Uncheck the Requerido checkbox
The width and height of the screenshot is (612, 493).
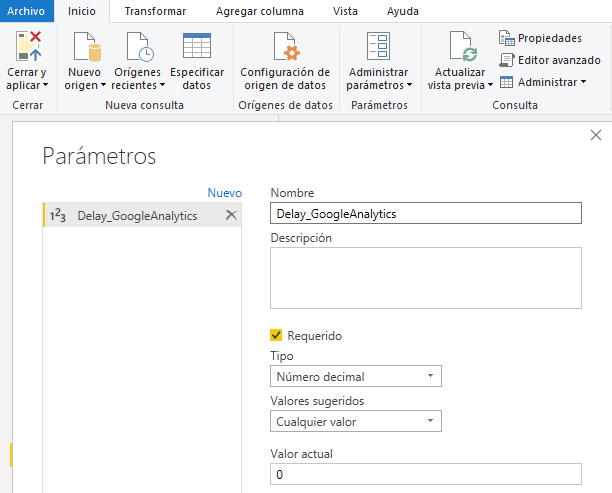[x=277, y=336]
